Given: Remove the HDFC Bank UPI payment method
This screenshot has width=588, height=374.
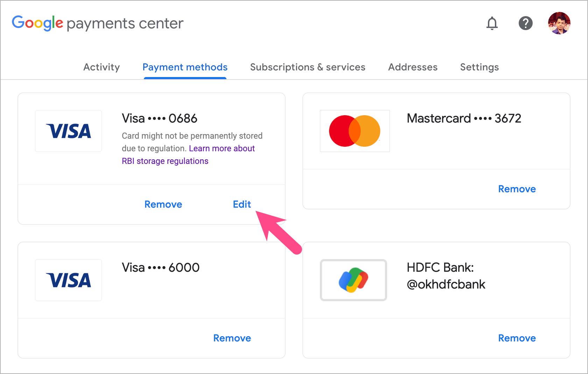Looking at the screenshot, I should point(517,338).
